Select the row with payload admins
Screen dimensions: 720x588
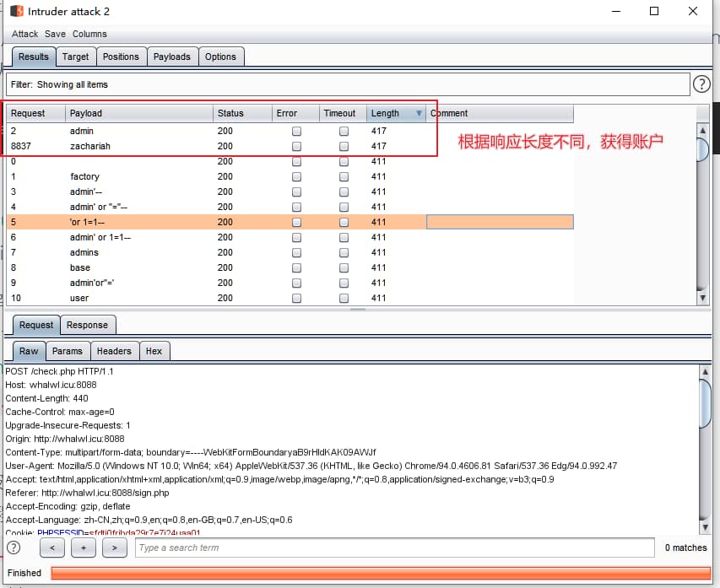(x=290, y=252)
